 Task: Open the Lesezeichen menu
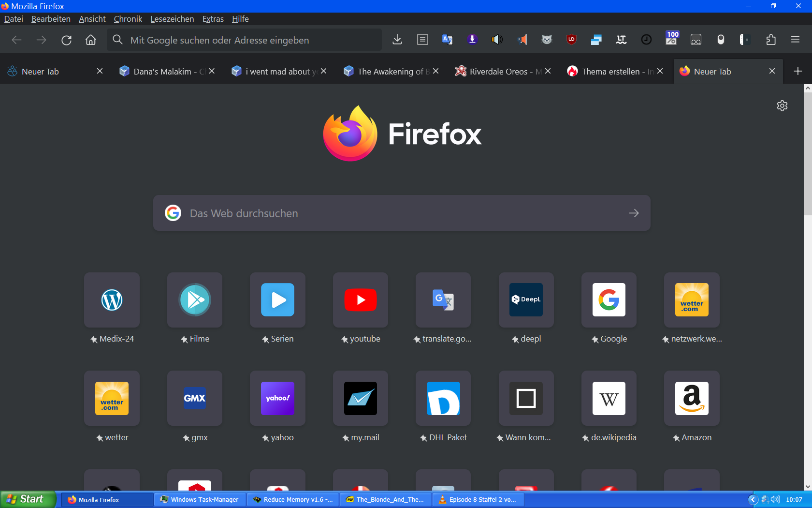pyautogui.click(x=172, y=19)
